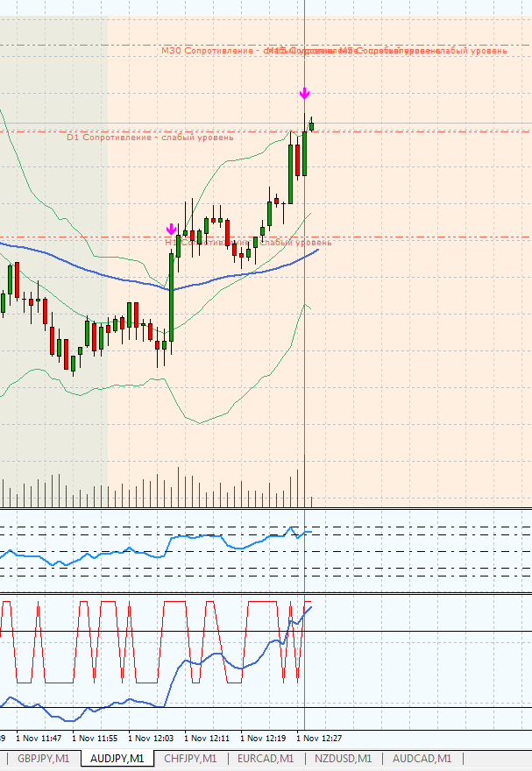
Task: Click the magenta arrow above the latest candle
Action: tap(304, 93)
